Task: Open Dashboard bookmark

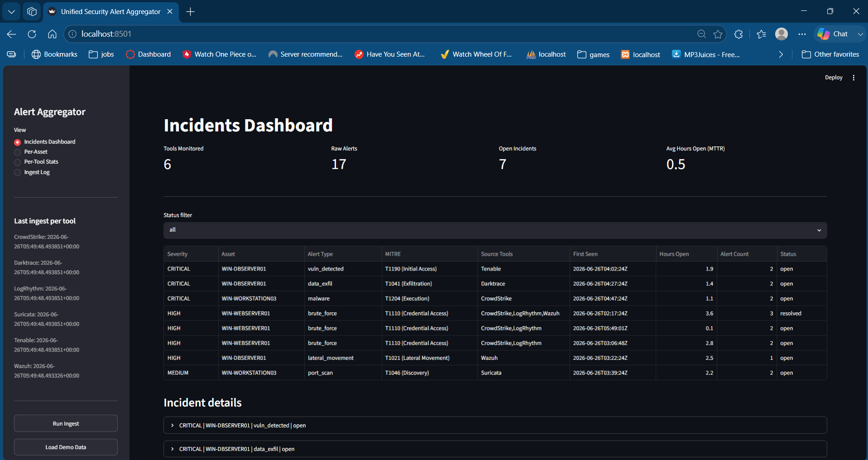Action: click(x=149, y=54)
